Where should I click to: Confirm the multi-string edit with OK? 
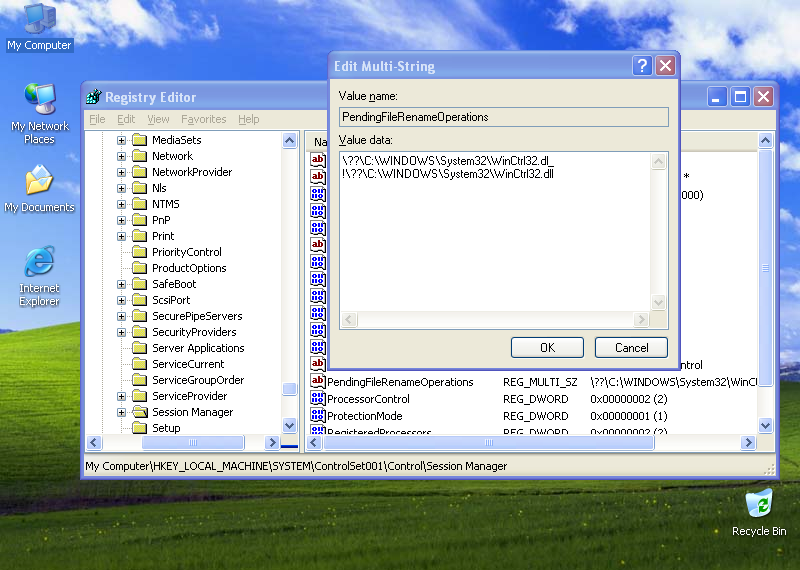point(547,348)
